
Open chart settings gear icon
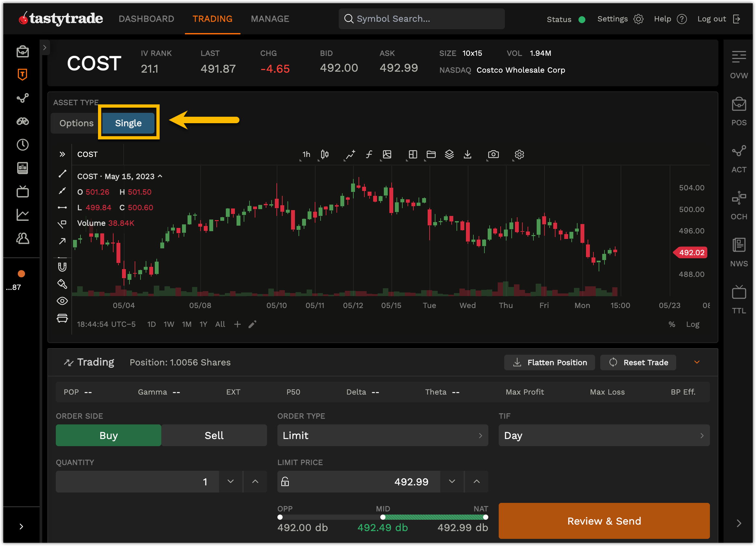pos(519,154)
